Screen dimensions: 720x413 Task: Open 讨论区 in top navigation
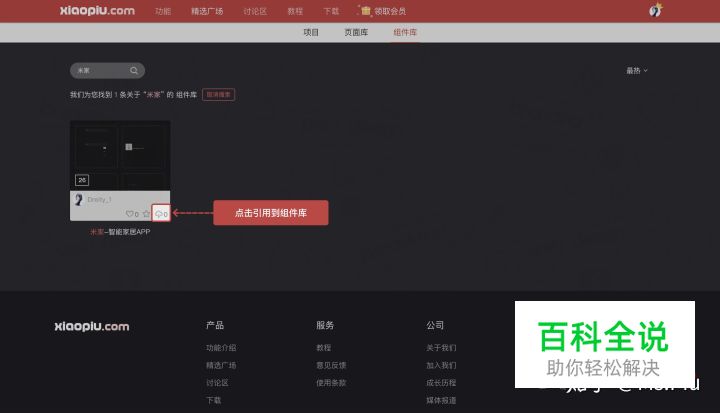pos(255,11)
